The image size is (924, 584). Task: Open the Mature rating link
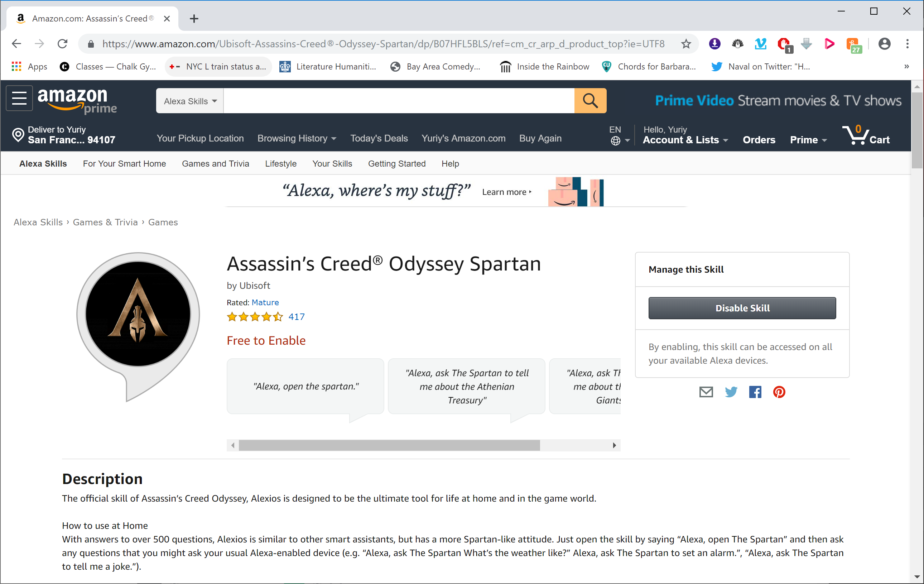pos(265,302)
